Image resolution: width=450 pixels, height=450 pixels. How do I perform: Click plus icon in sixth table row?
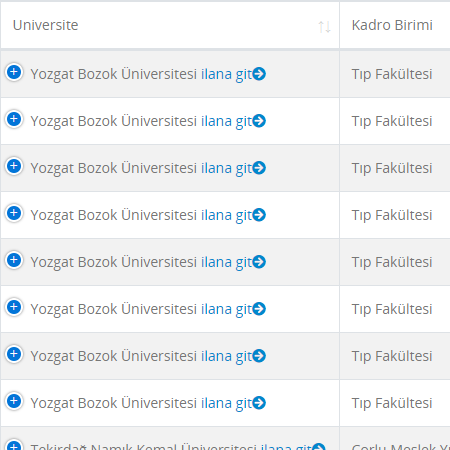point(14,307)
